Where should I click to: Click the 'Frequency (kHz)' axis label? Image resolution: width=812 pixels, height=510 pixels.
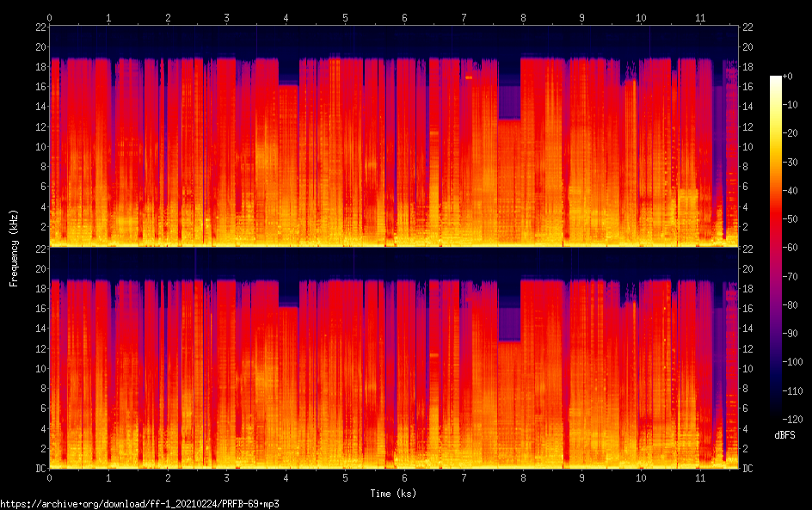[x=14, y=248]
